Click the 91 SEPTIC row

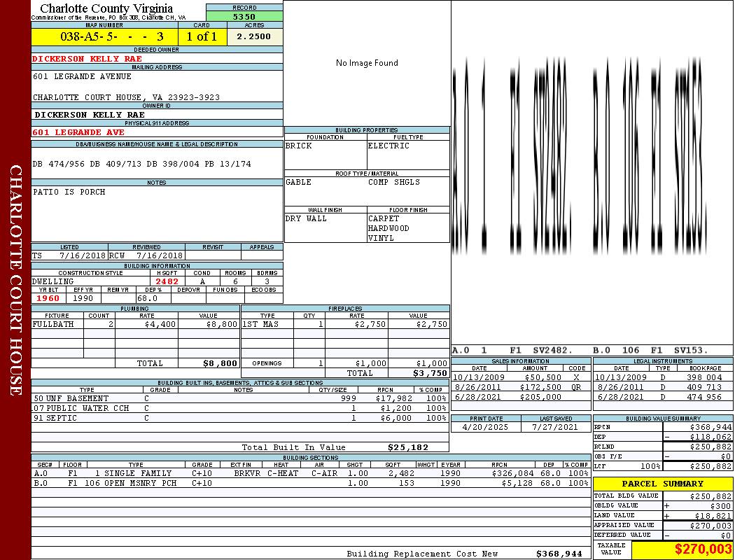pos(240,418)
